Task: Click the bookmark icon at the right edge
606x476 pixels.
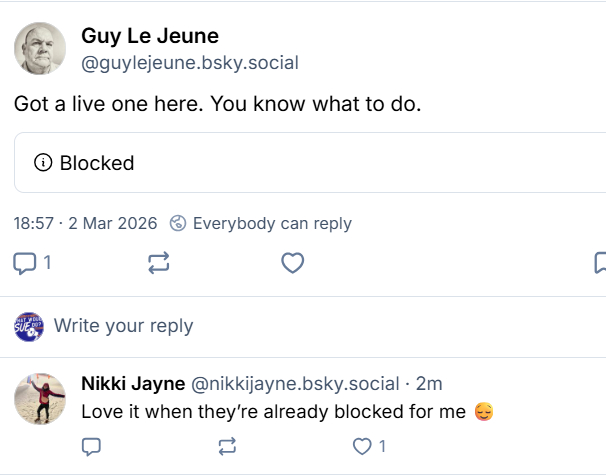Action: [x=600, y=263]
